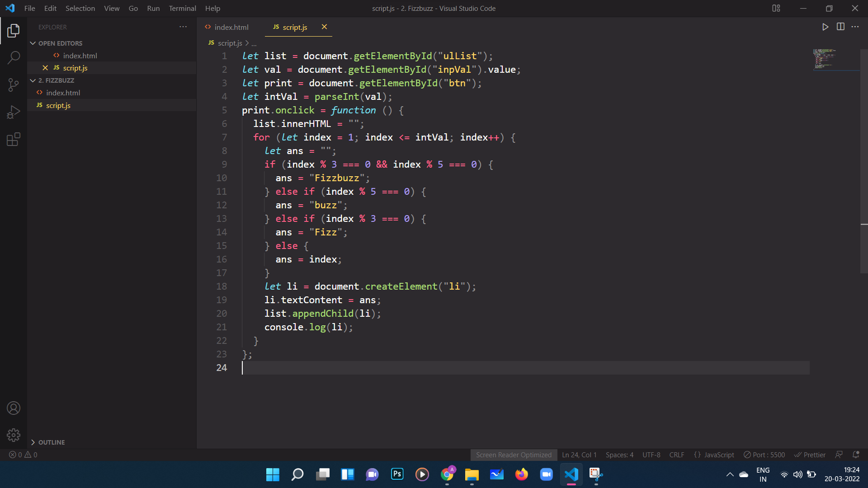Open the View menu
Viewport: 868px width, 488px height.
click(x=112, y=8)
